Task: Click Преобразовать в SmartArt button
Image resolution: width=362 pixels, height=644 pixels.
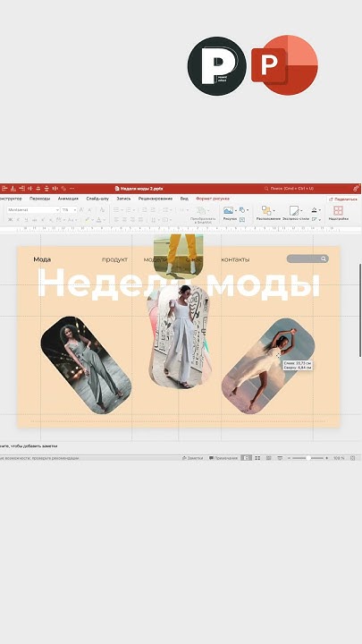Action: [203, 215]
